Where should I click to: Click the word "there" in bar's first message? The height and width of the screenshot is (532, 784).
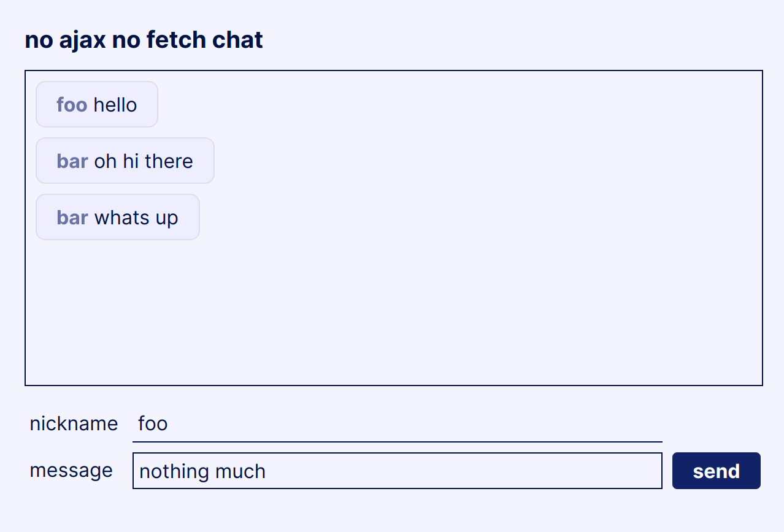[x=169, y=161]
